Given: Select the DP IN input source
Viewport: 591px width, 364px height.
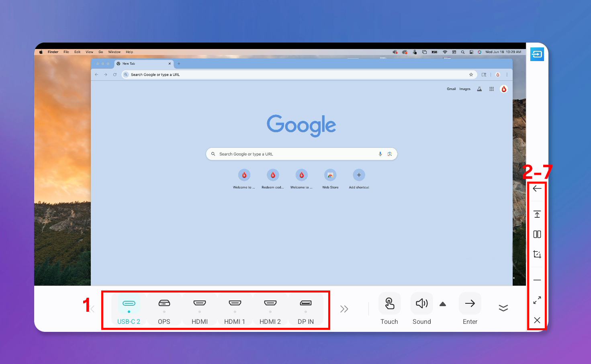Looking at the screenshot, I should [x=306, y=309].
